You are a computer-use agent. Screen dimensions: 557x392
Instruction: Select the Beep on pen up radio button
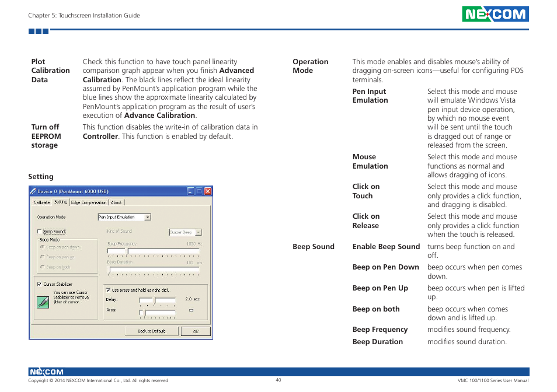point(42,257)
